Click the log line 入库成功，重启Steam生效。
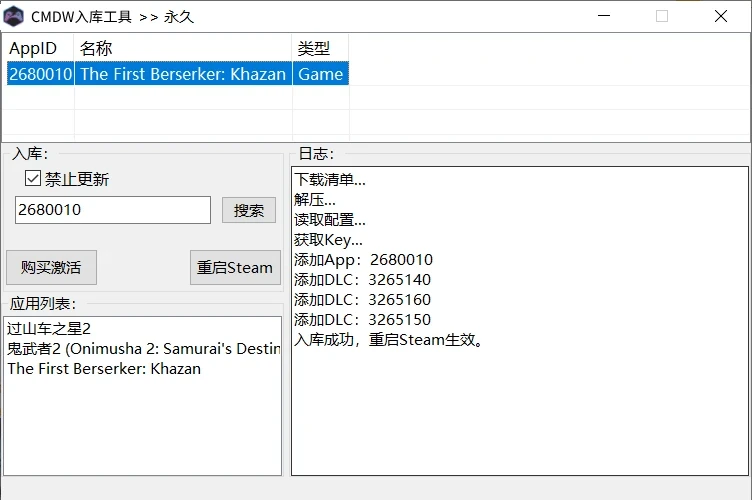The width and height of the screenshot is (752, 500). (x=389, y=339)
